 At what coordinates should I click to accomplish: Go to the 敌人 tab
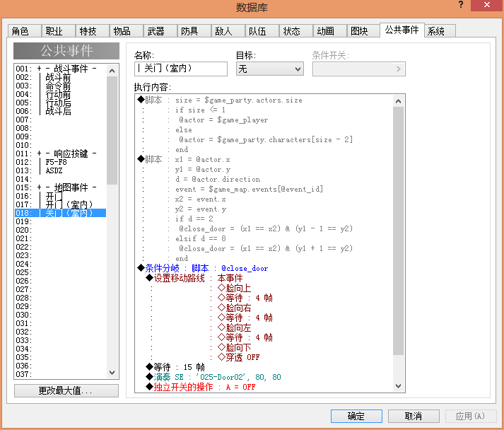[x=228, y=31]
